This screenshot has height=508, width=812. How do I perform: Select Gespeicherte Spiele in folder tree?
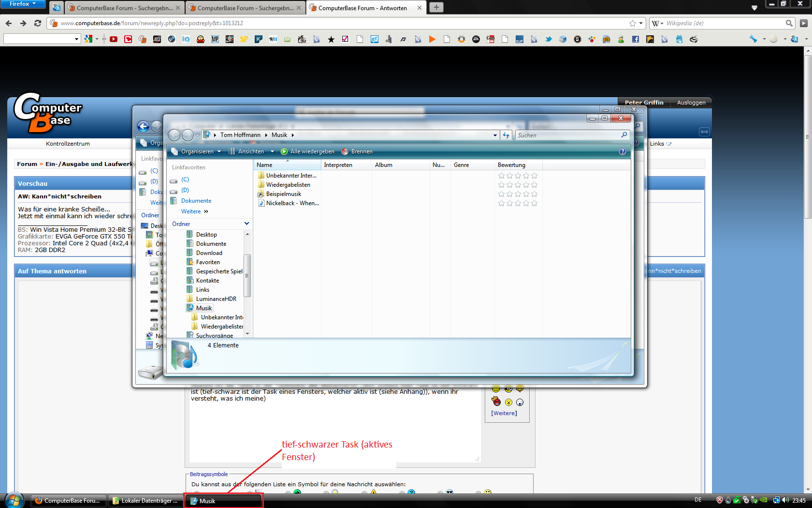pos(219,271)
